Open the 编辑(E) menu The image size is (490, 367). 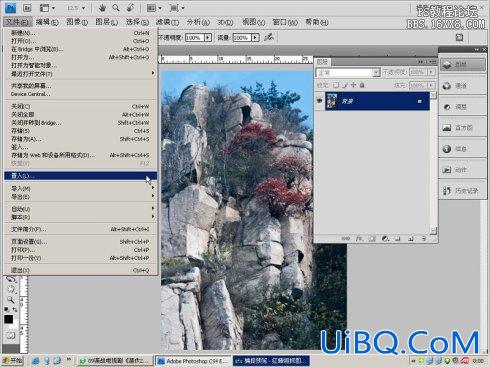(x=47, y=22)
